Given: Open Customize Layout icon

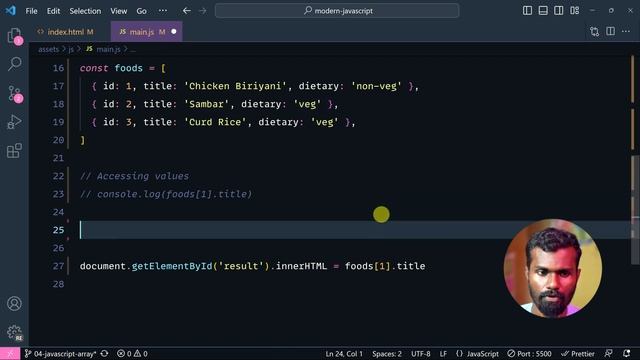Looking at the screenshot, I should point(575,11).
